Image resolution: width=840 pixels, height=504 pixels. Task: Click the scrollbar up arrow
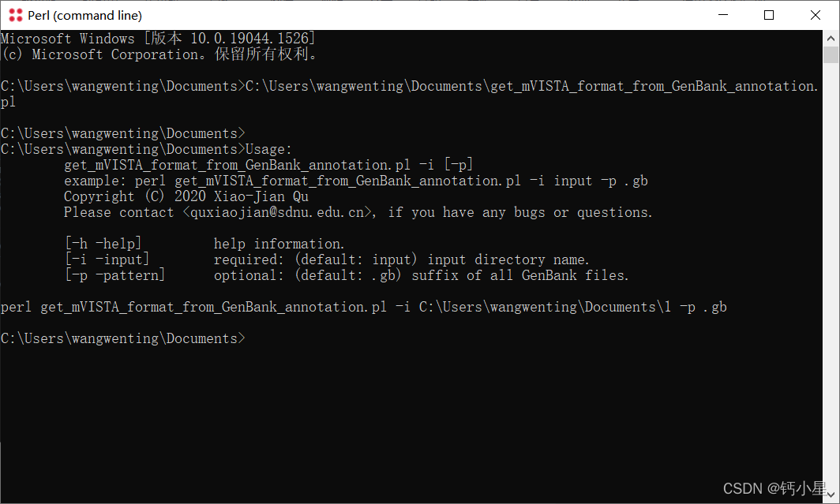pos(831,38)
